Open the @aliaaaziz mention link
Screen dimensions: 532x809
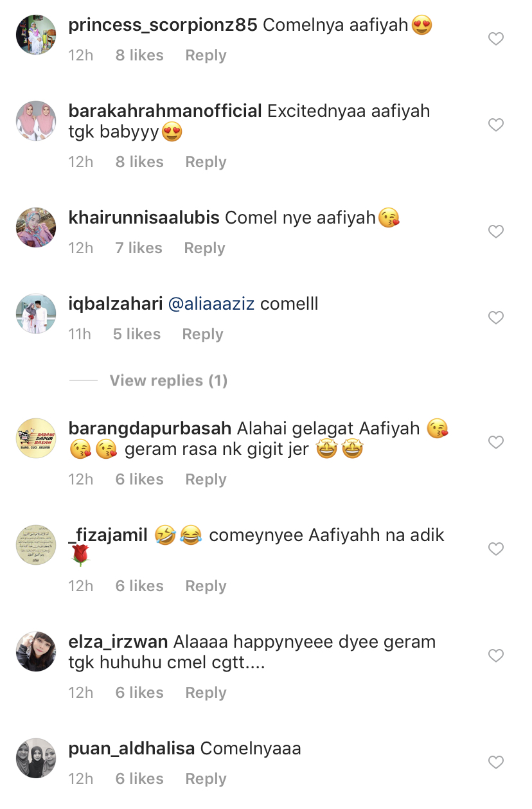(x=211, y=304)
